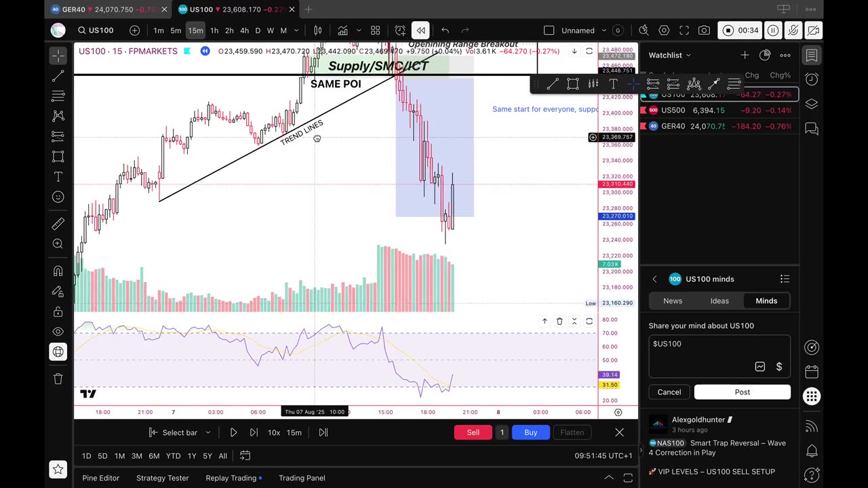
Task: Open indicator templates grid icon
Action: (375, 30)
